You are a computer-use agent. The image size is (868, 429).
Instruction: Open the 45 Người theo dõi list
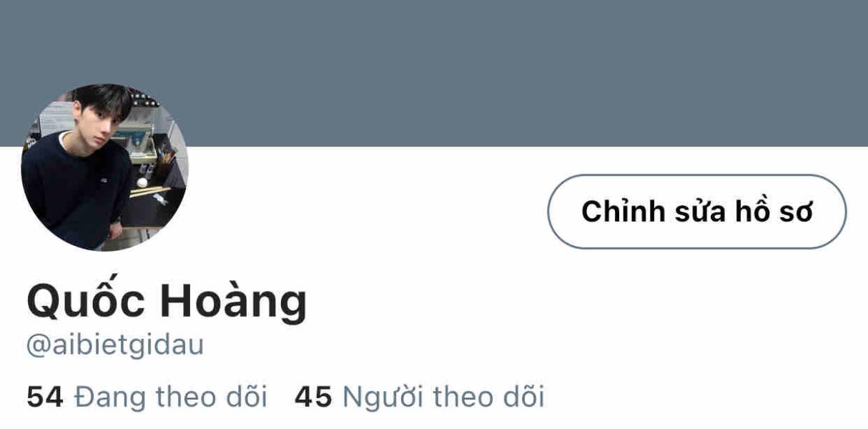click(x=420, y=397)
